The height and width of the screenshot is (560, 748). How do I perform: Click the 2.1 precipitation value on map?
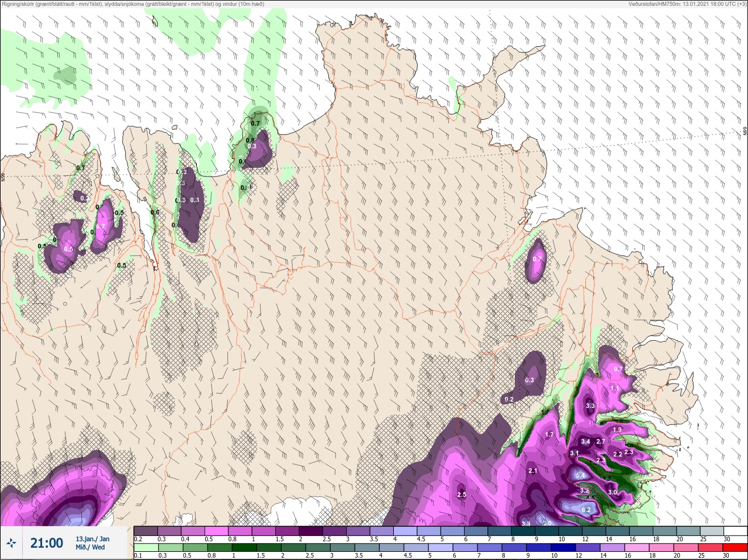coord(532,471)
